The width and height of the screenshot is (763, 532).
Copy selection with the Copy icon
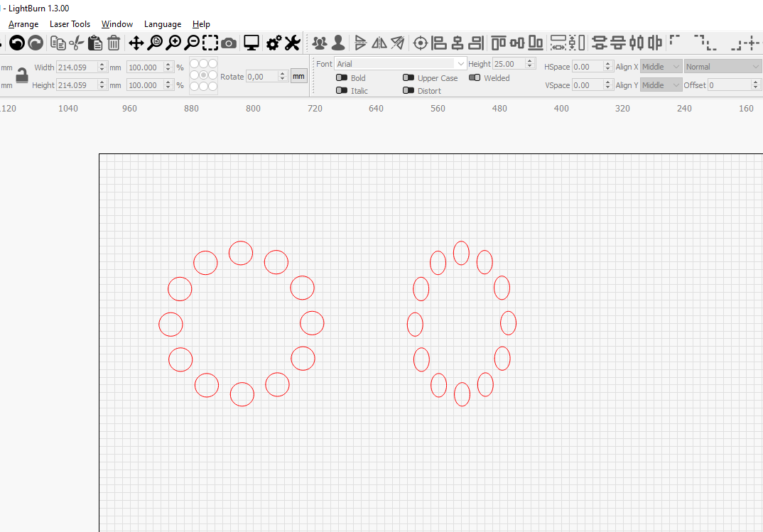coord(58,43)
